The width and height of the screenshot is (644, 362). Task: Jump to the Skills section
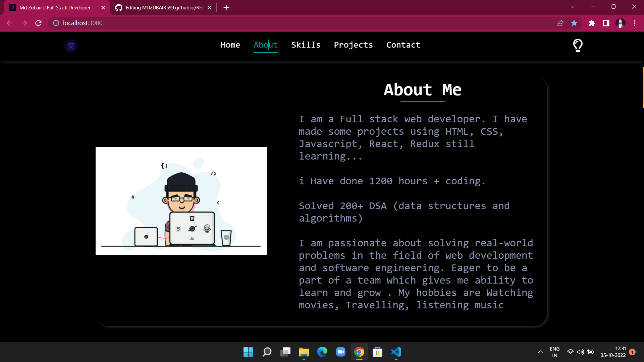point(306,45)
